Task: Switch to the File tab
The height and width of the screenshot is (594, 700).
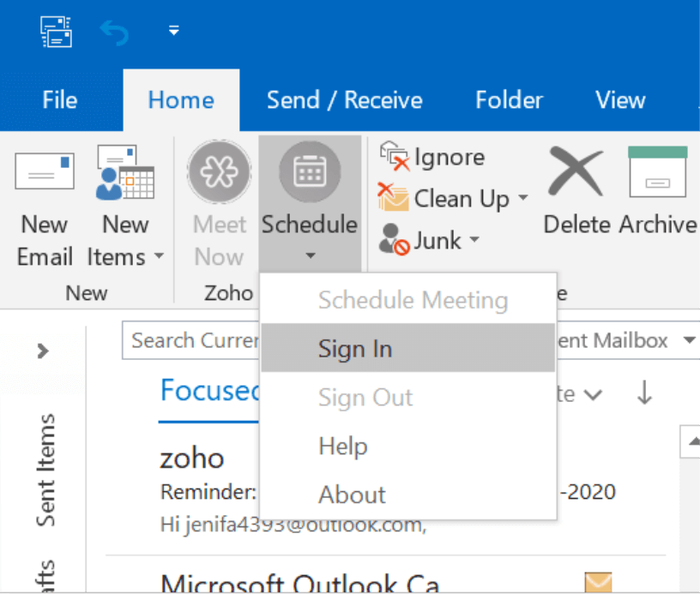Action: 58,99
